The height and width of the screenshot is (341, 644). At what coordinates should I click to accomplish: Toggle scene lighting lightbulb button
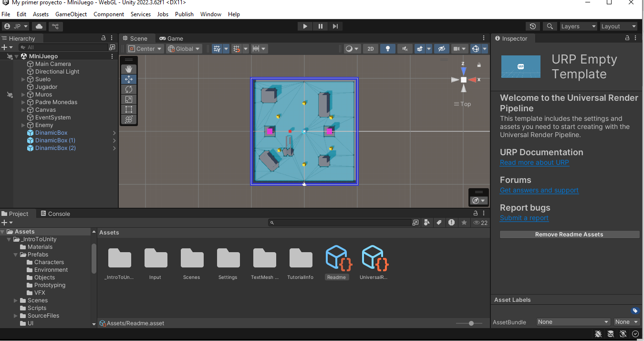[x=388, y=49]
